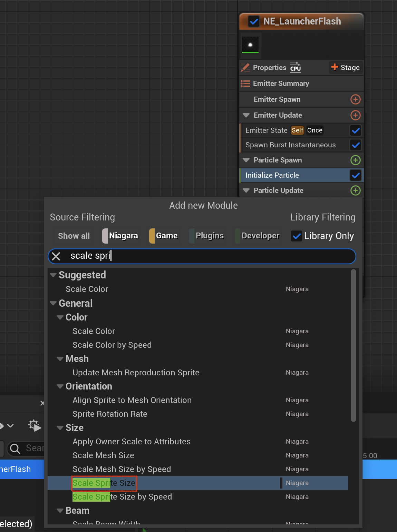The width and height of the screenshot is (397, 532).
Task: Open the NE_LauncherFlash emitter thumbnail
Action: (x=250, y=45)
